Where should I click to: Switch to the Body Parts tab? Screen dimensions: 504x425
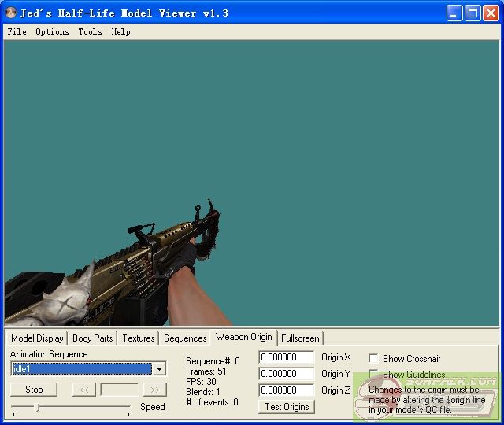click(92, 338)
